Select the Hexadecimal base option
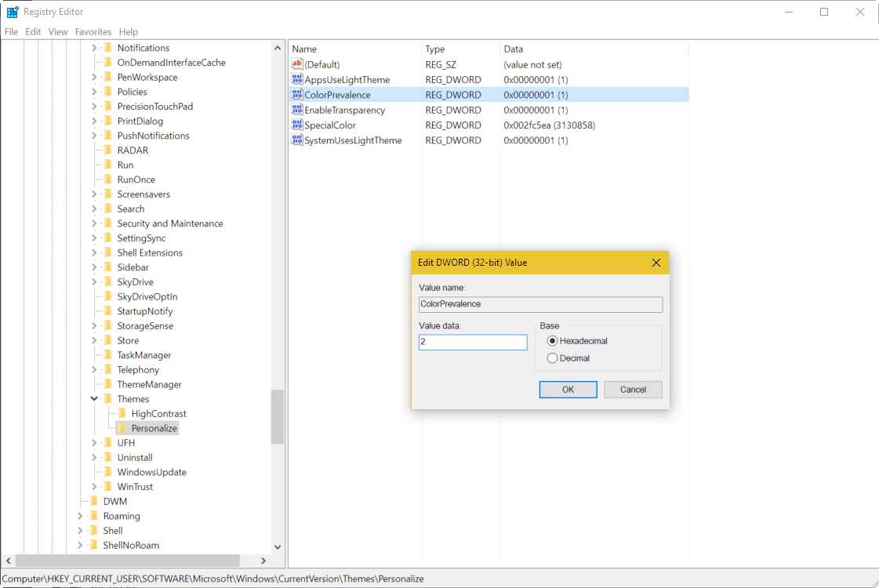The height and width of the screenshot is (588, 879). point(553,341)
